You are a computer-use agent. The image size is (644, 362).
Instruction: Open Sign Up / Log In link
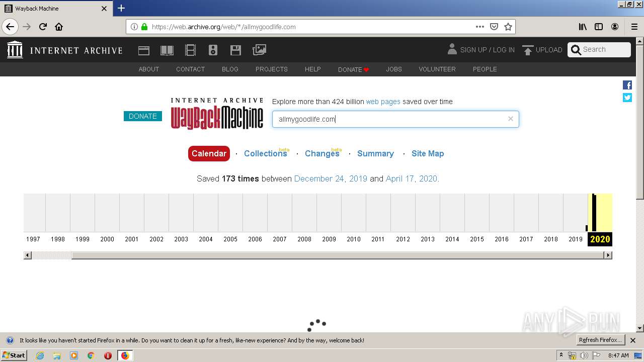coord(481,49)
